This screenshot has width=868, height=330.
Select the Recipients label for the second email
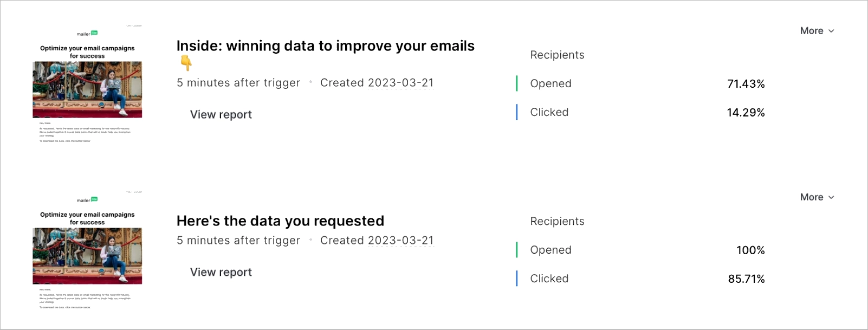click(x=557, y=221)
